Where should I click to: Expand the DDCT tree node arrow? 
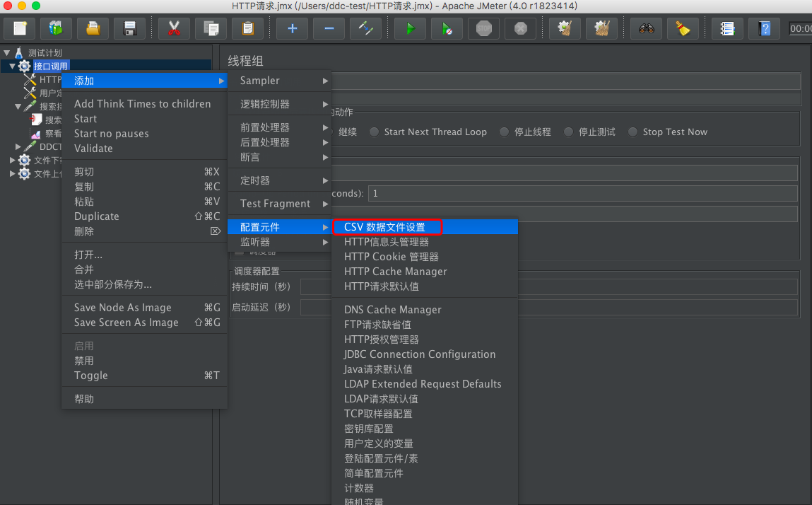(18, 146)
